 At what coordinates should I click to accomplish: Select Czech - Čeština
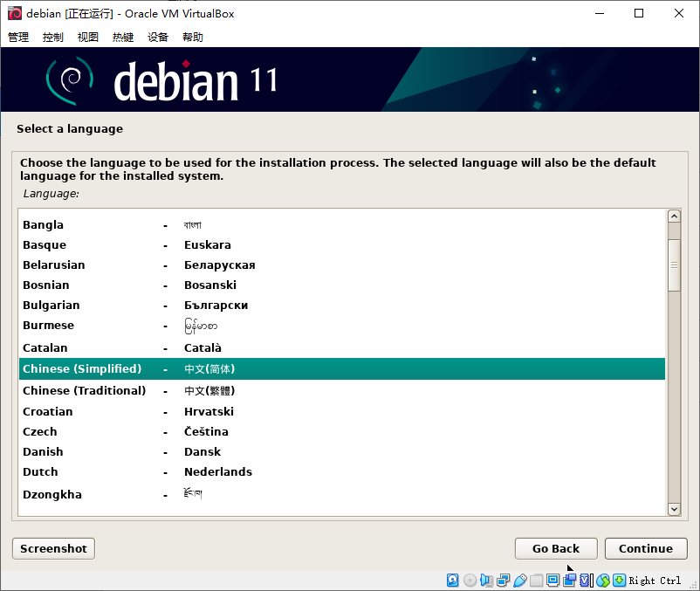[342, 431]
